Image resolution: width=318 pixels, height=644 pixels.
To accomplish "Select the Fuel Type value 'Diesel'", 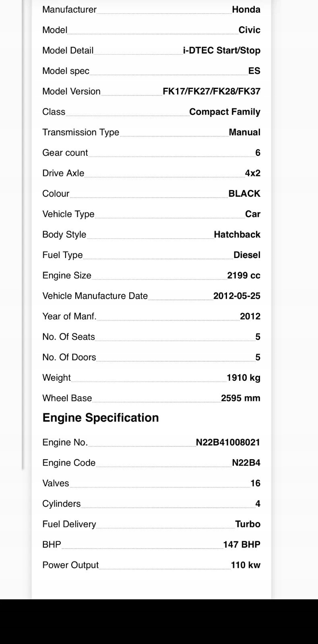I will tap(247, 255).
